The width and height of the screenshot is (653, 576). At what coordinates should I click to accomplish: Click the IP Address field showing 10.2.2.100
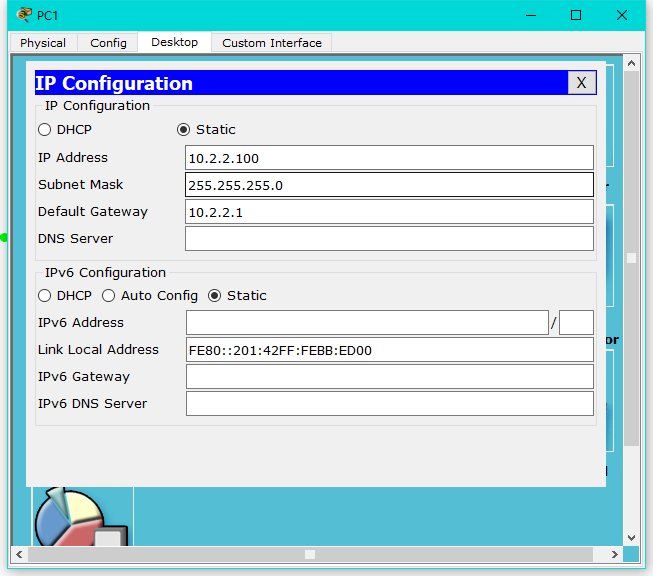[x=389, y=158]
